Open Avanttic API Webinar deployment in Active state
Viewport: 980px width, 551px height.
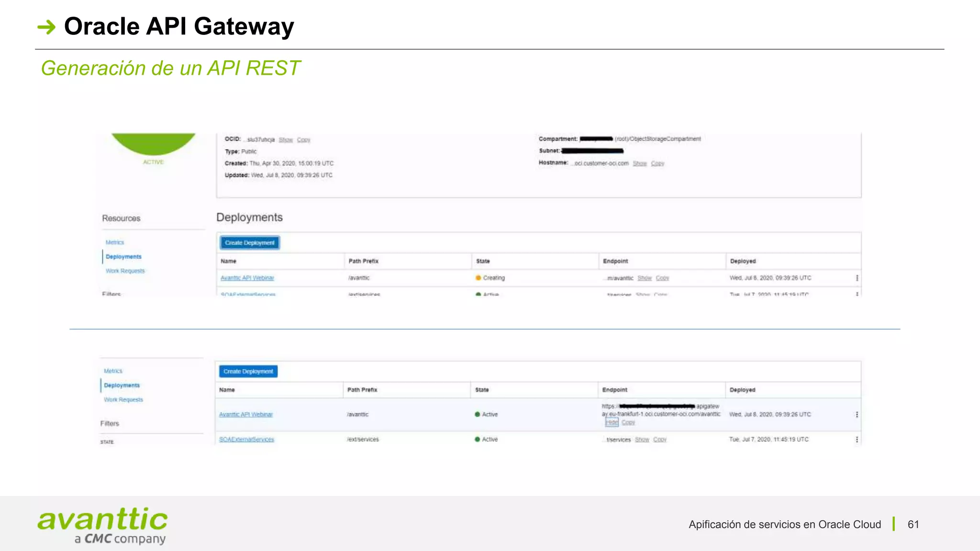pos(246,415)
